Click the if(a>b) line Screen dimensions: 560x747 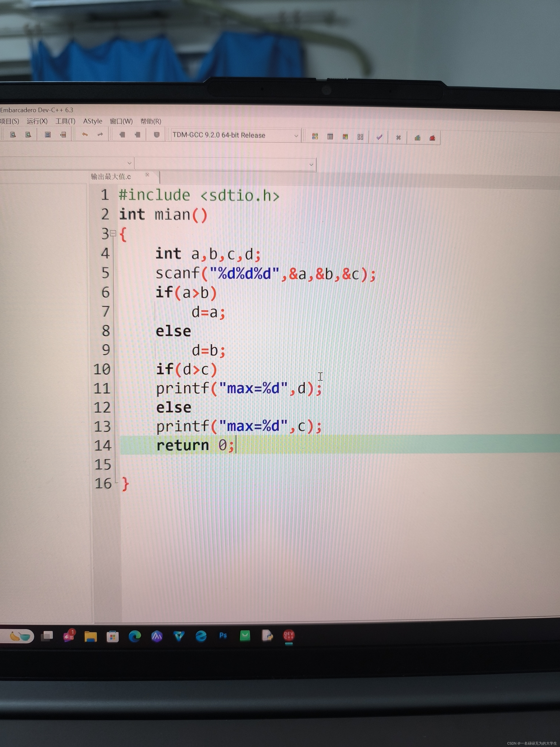186,292
